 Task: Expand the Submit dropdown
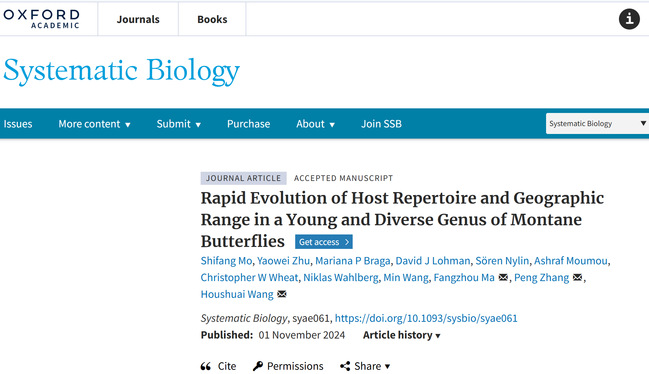[179, 124]
